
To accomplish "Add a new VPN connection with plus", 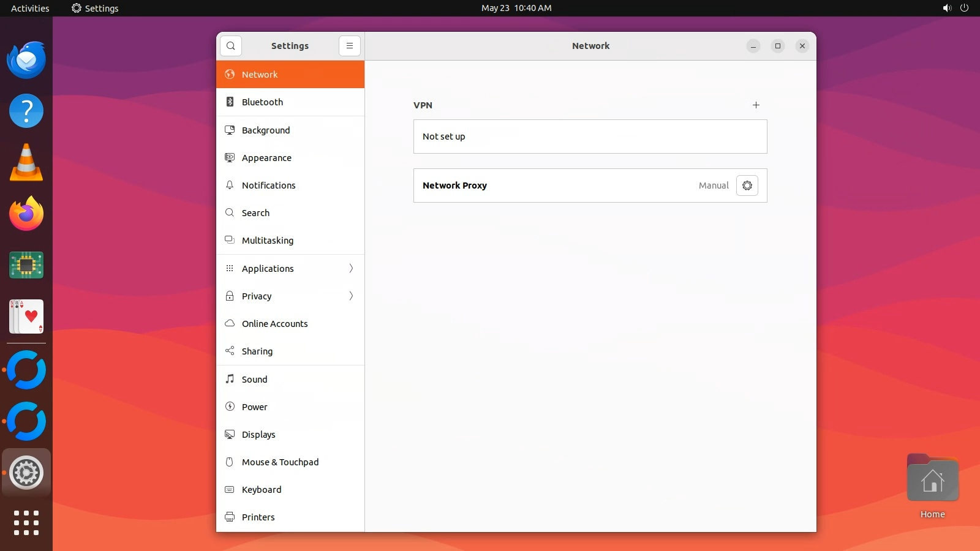I will [x=756, y=105].
